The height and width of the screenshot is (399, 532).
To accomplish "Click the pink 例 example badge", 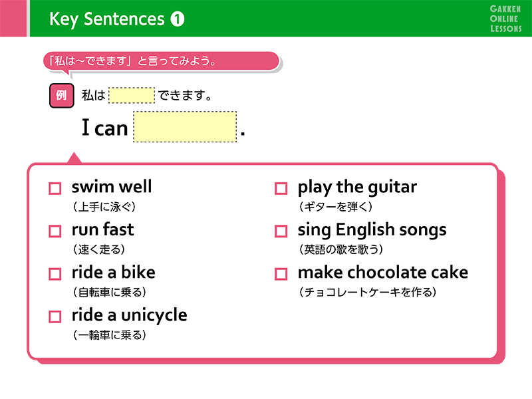I will [x=61, y=96].
